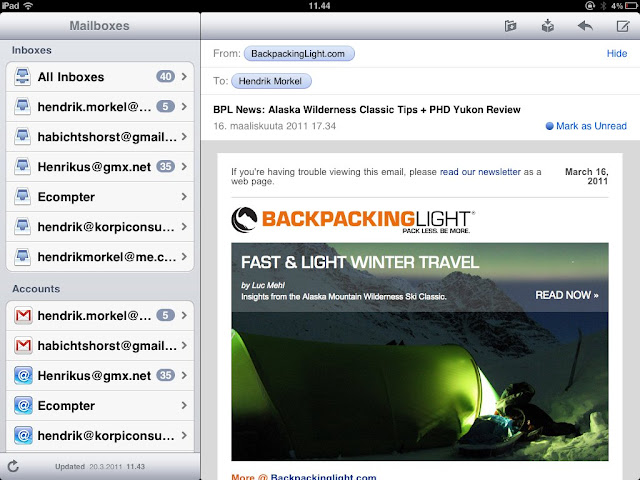Open habichtshorst@gmail account row

(x=100, y=346)
